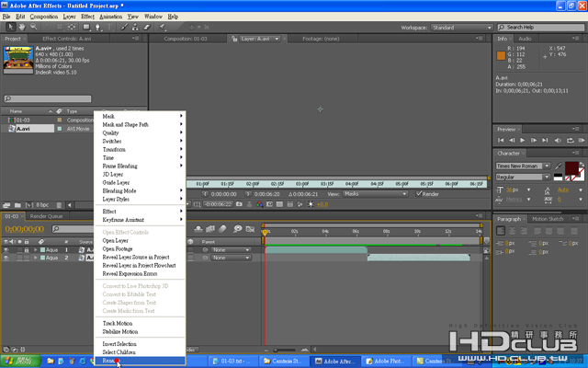The width and height of the screenshot is (588, 368).
Task: Click the Project panel search field
Action: 48,98
